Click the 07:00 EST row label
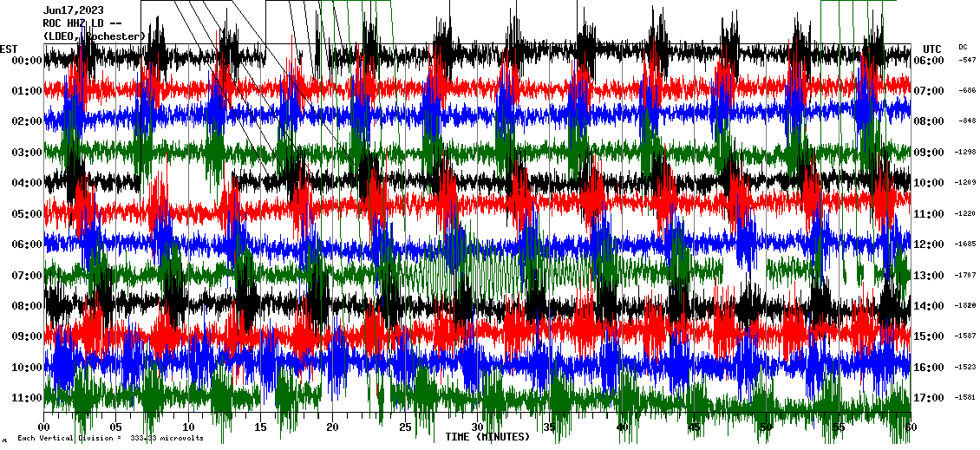The height and width of the screenshot is (450, 980). click(x=28, y=276)
